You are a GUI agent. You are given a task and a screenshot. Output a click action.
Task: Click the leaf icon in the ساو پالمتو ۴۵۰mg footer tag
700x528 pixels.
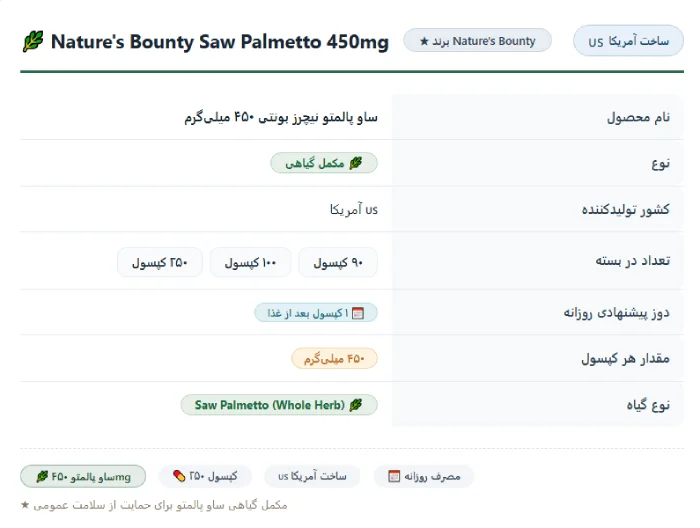(42, 477)
